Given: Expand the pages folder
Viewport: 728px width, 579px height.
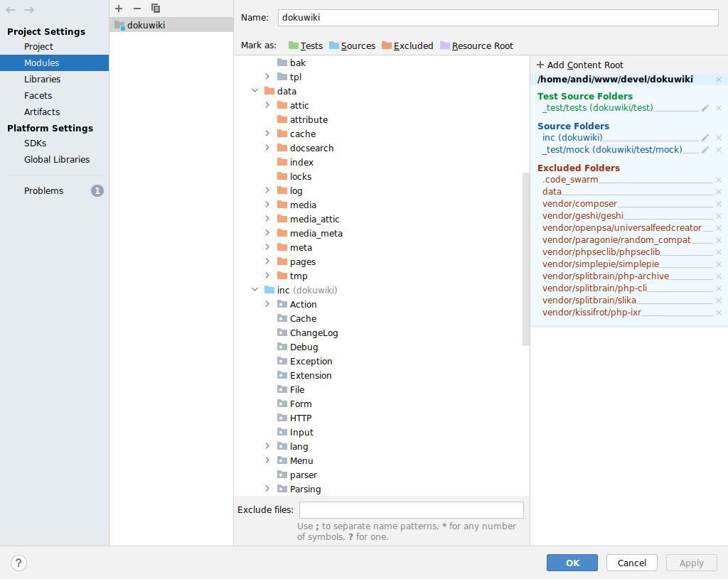Looking at the screenshot, I should tap(267, 261).
